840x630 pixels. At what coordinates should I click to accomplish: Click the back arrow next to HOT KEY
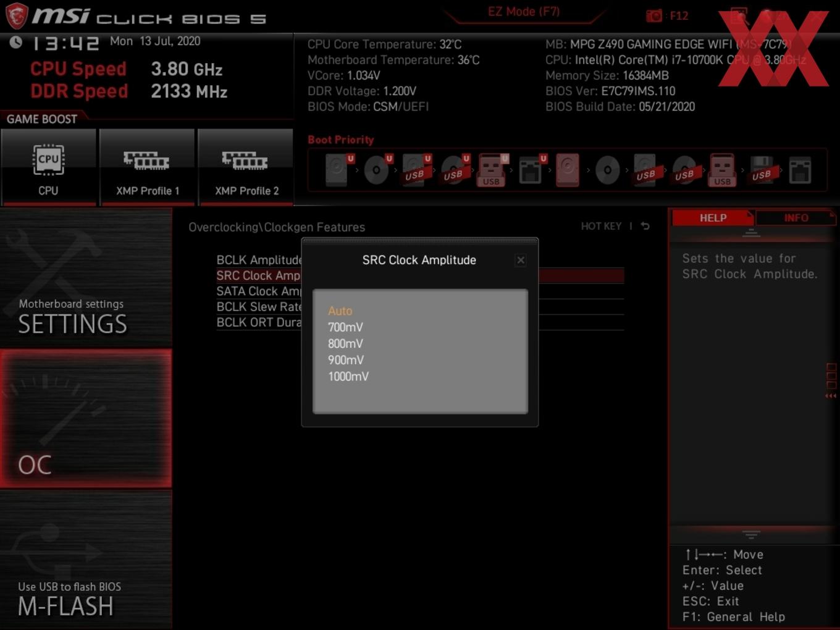645,226
